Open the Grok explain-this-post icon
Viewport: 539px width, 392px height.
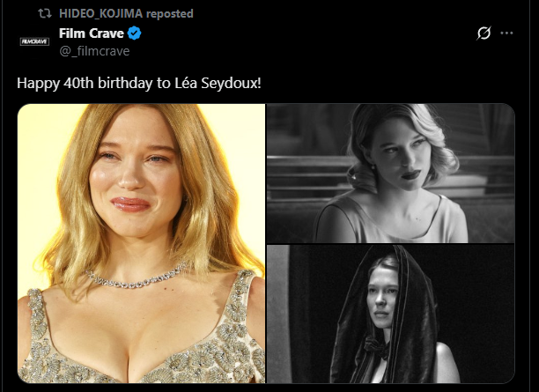pyautogui.click(x=484, y=33)
